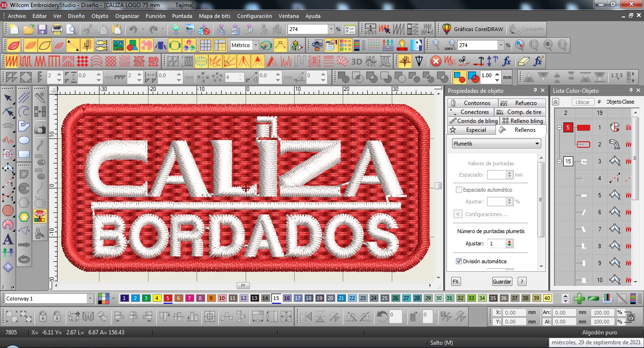The height and width of the screenshot is (348, 644).
Task: Open the Puntada menu
Action: point(182,16)
